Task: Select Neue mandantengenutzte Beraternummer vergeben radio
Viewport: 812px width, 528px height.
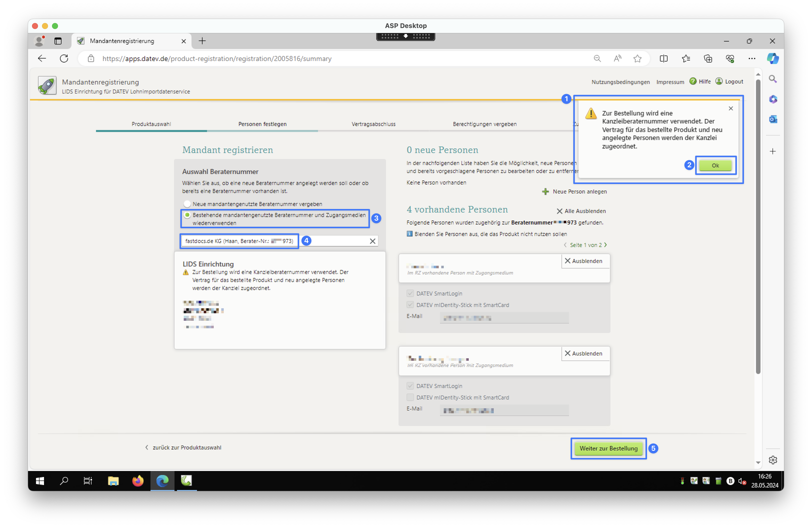Action: tap(187, 204)
